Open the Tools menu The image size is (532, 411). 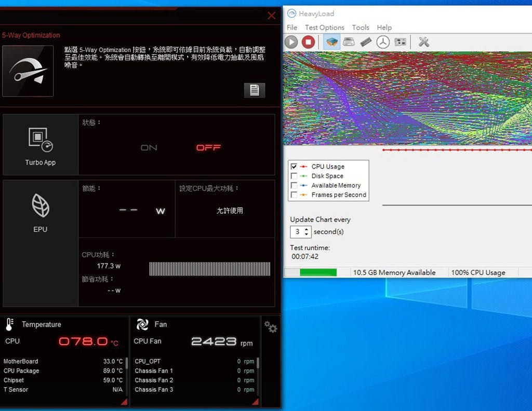pyautogui.click(x=361, y=28)
